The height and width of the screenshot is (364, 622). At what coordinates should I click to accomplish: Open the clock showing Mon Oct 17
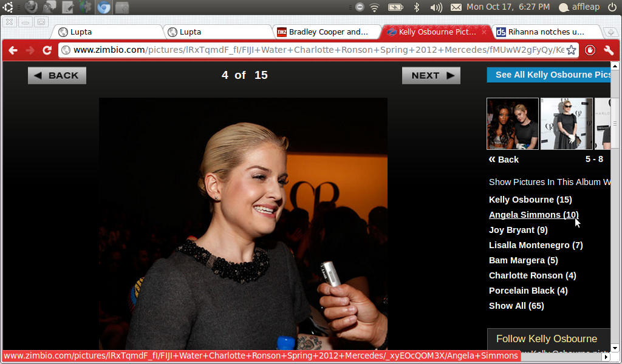(x=508, y=7)
